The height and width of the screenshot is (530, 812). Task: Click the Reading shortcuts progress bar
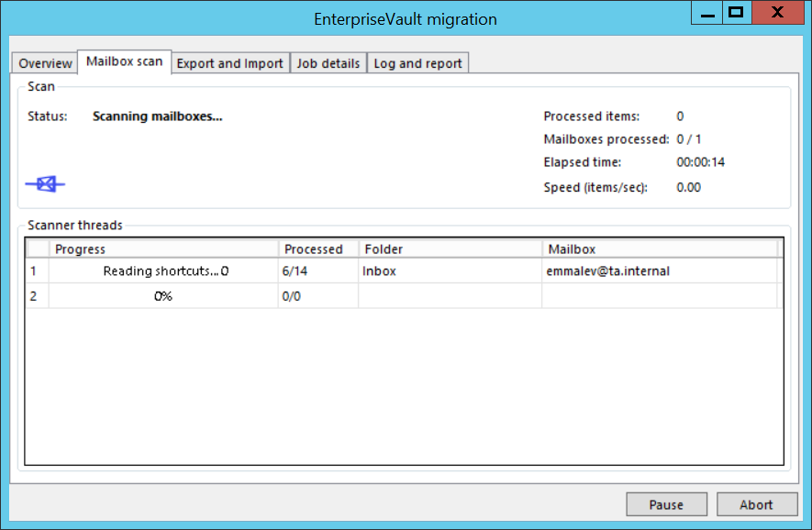[164, 271]
